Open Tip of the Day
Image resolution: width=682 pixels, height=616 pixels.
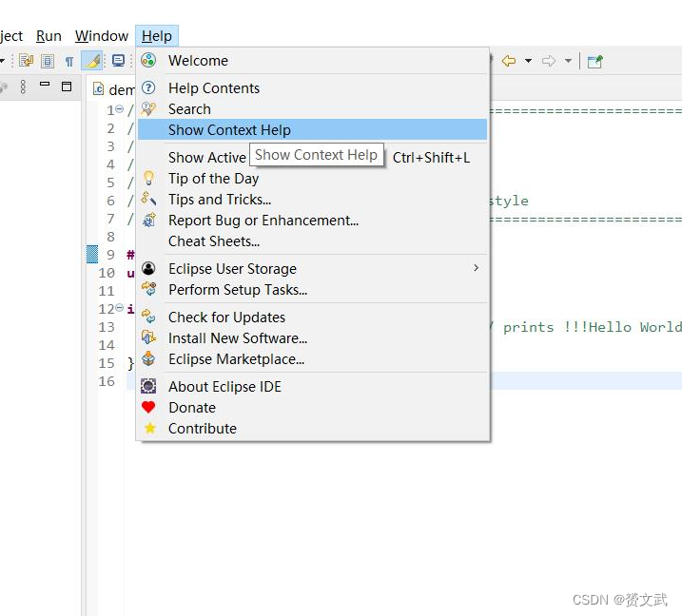tap(312, 179)
